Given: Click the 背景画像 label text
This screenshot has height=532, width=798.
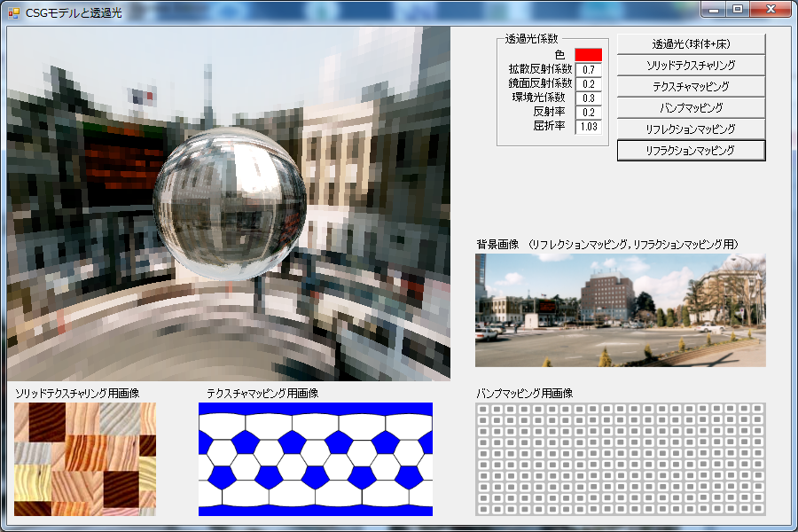Looking at the screenshot, I should [497, 245].
